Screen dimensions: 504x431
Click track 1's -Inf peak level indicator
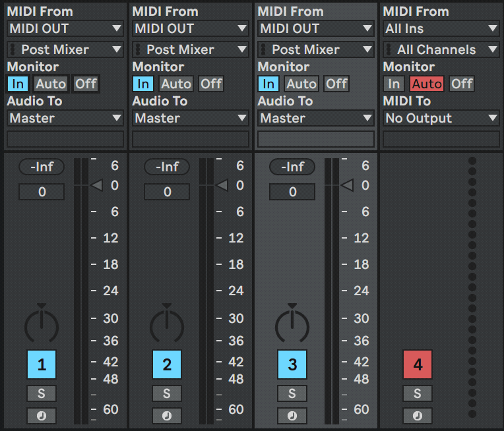(x=42, y=167)
